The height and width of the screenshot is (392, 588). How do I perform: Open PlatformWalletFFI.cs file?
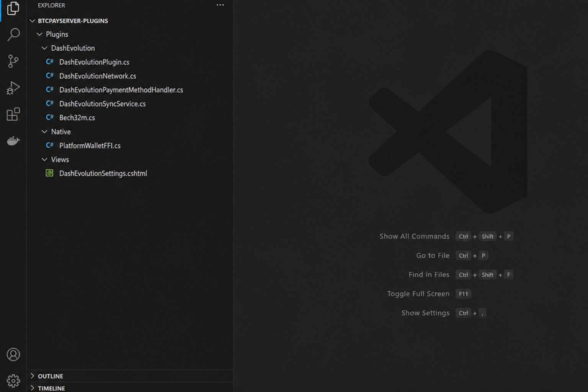[x=90, y=145]
